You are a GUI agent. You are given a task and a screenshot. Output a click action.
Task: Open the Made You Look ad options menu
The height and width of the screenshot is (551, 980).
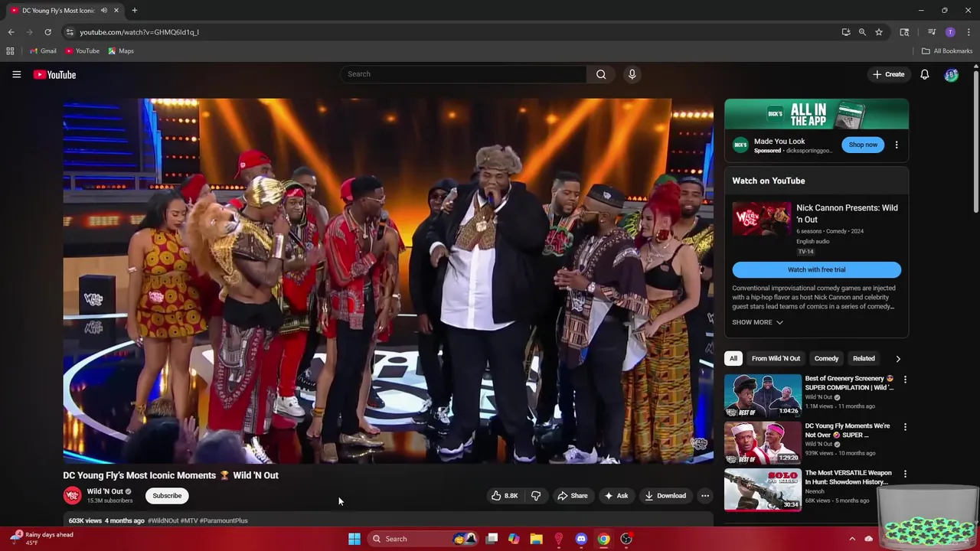click(x=897, y=145)
